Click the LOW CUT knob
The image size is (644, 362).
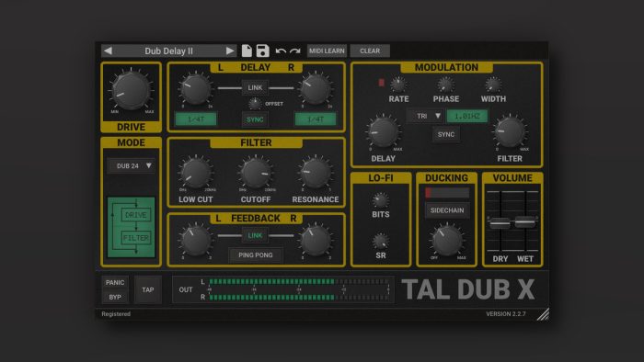click(196, 173)
